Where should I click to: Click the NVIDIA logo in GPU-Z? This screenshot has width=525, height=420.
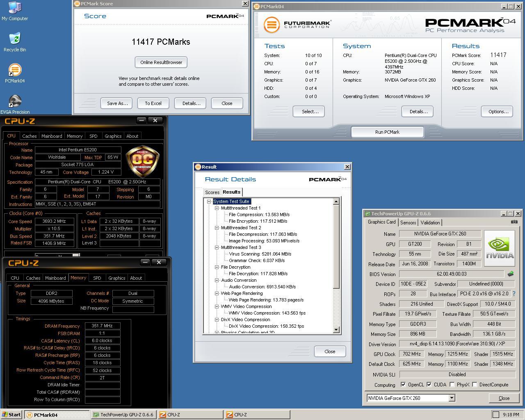pos(499,249)
